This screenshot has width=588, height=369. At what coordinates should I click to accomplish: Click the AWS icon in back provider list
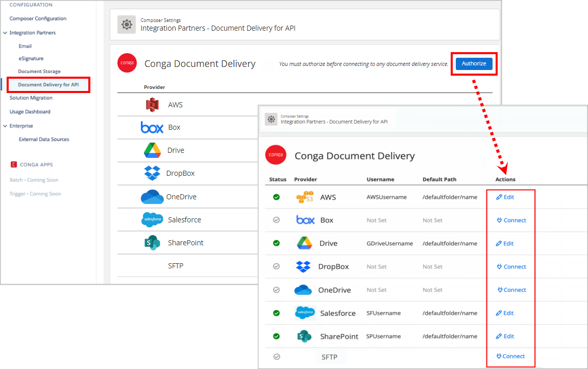[x=152, y=105]
